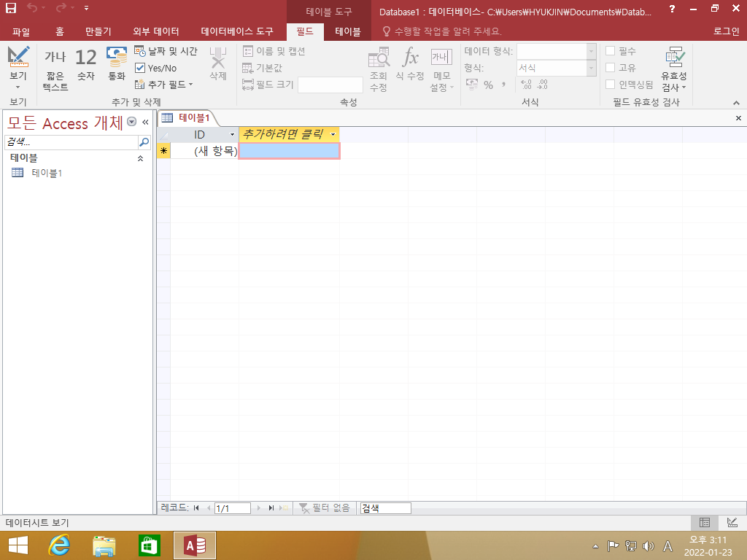Go to first record button
This screenshot has height=560, width=747.
click(x=196, y=508)
